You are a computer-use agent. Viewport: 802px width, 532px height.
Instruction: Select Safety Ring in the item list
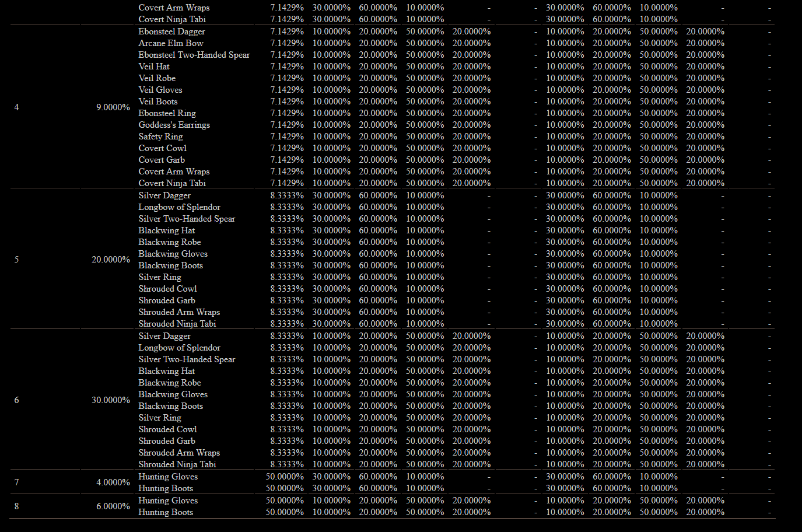160,136
